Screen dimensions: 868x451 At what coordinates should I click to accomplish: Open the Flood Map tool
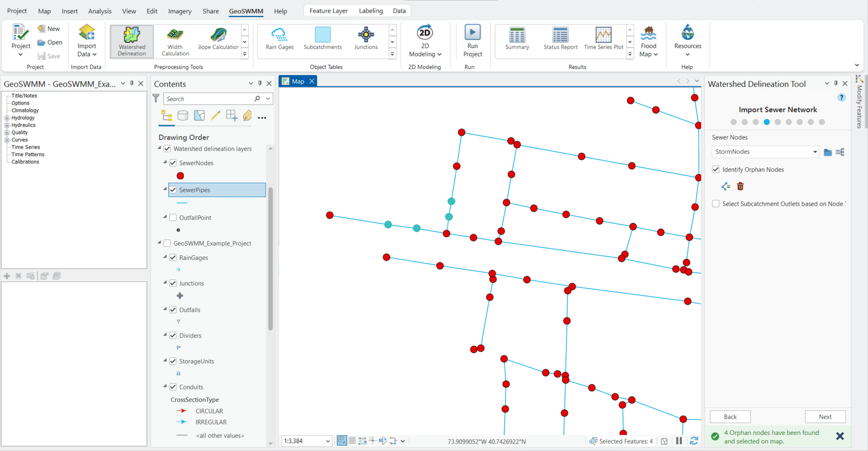(648, 41)
